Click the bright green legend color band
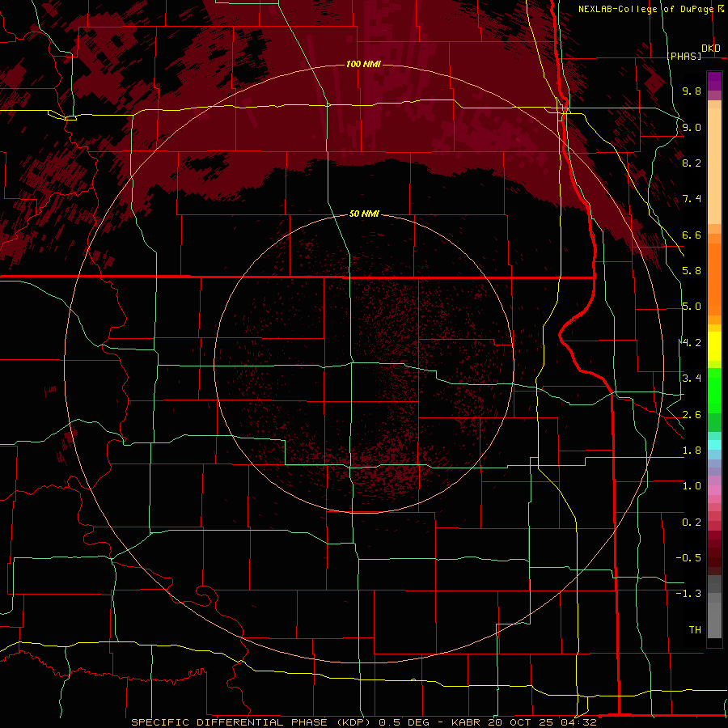This screenshot has height=728, width=728. click(x=714, y=390)
